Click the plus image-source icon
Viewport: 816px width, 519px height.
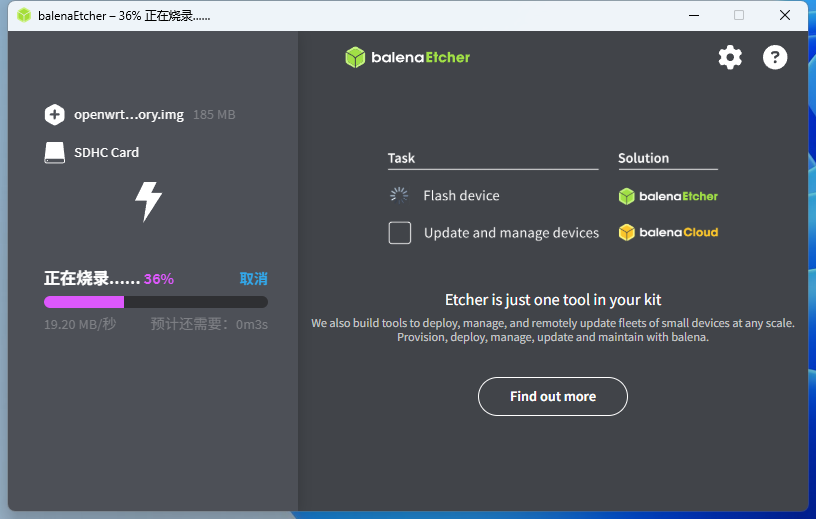[x=55, y=115]
